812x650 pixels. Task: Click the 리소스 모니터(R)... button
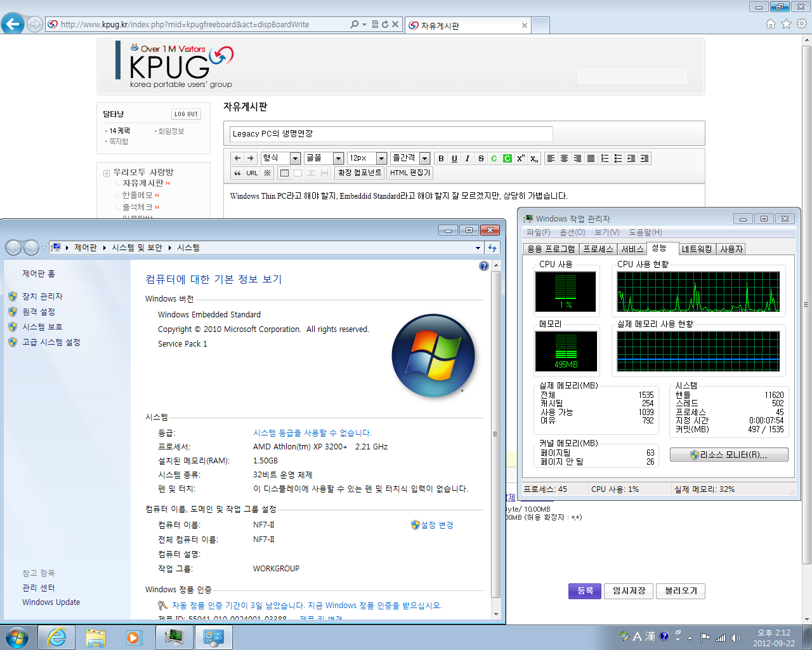pyautogui.click(x=729, y=454)
